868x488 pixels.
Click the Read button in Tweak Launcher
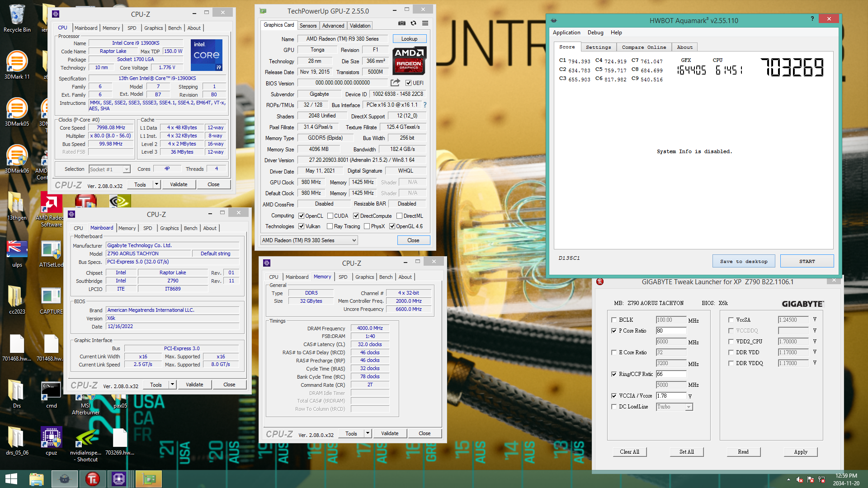744,452
